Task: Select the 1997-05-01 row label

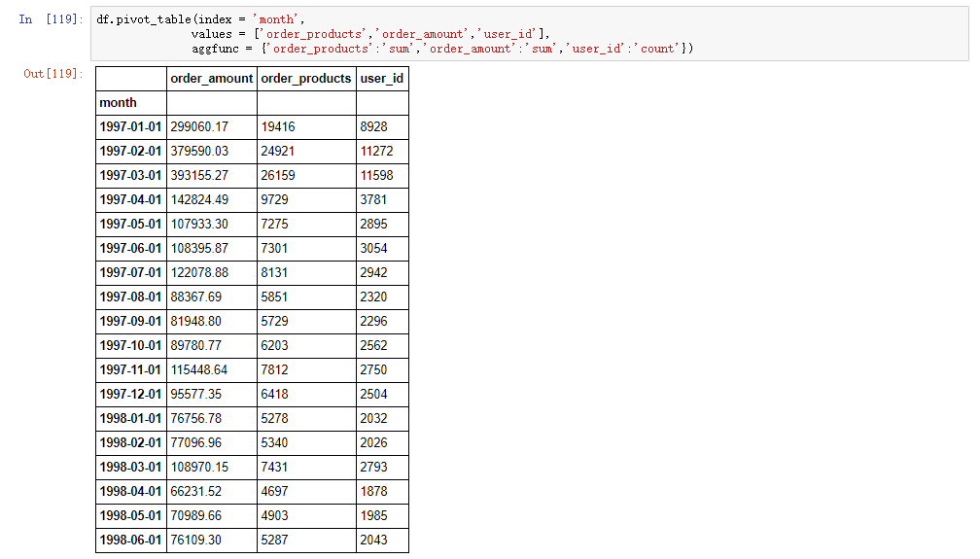Action: (x=131, y=225)
